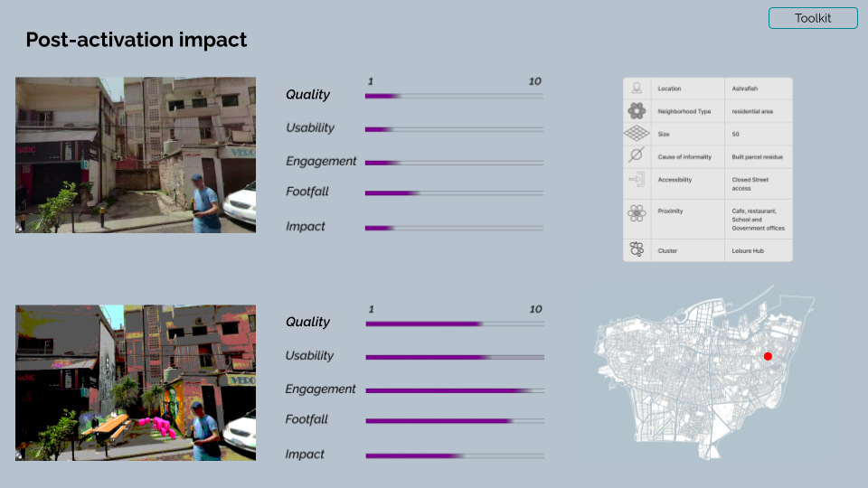Click the Cause of informality icon
Viewport: 868px width, 488px height.
[x=636, y=155]
